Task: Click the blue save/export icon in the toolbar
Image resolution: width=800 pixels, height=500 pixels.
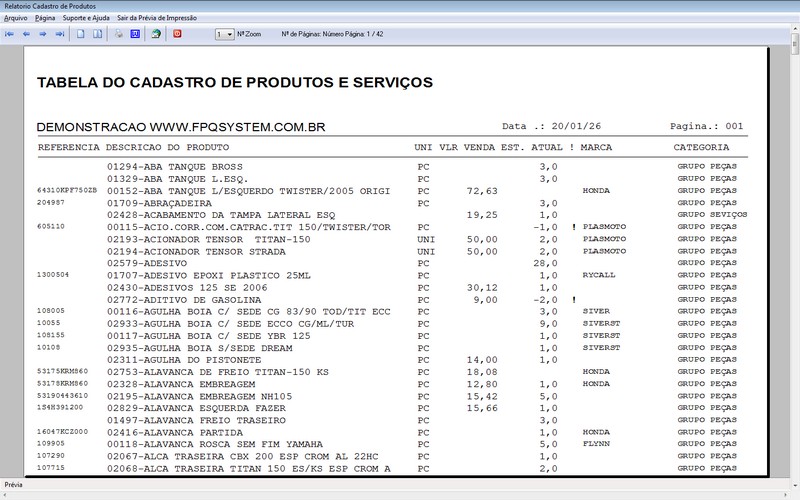Action: point(134,34)
